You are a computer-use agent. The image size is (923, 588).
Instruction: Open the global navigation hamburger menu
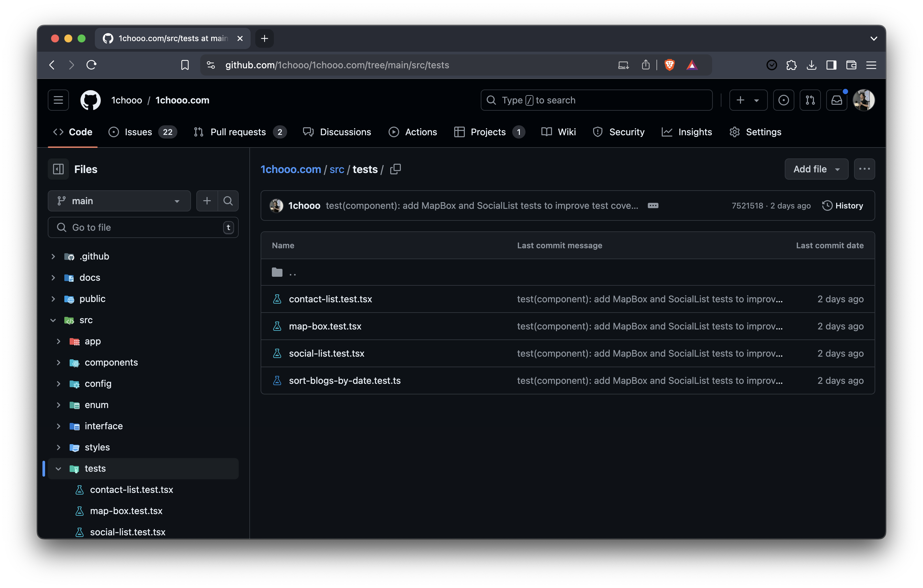point(58,100)
